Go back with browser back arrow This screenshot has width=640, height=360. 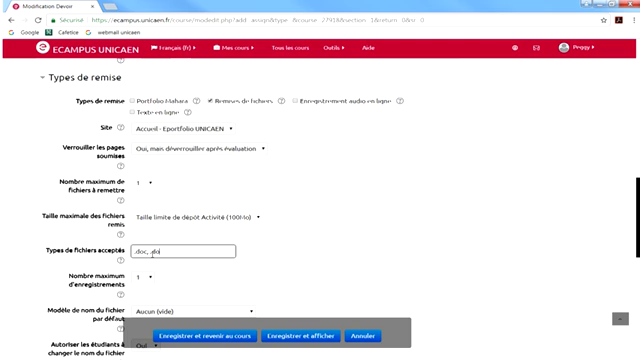11,20
